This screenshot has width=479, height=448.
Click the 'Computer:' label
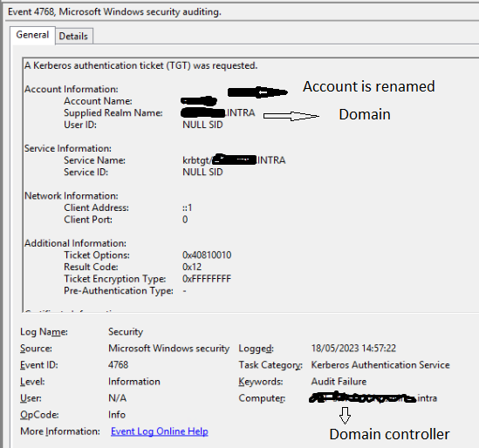click(262, 398)
